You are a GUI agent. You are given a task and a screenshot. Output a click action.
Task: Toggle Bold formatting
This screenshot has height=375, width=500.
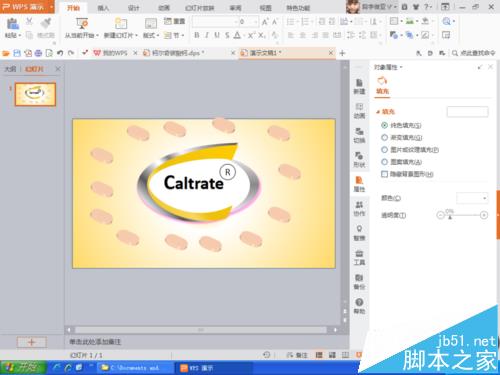coord(197,35)
